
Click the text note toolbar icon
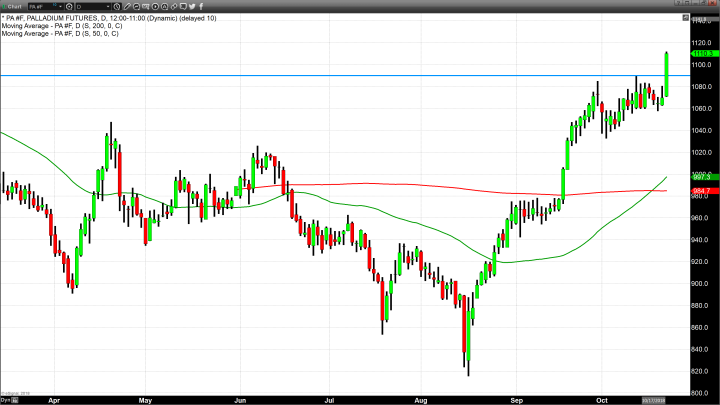[146, 6]
